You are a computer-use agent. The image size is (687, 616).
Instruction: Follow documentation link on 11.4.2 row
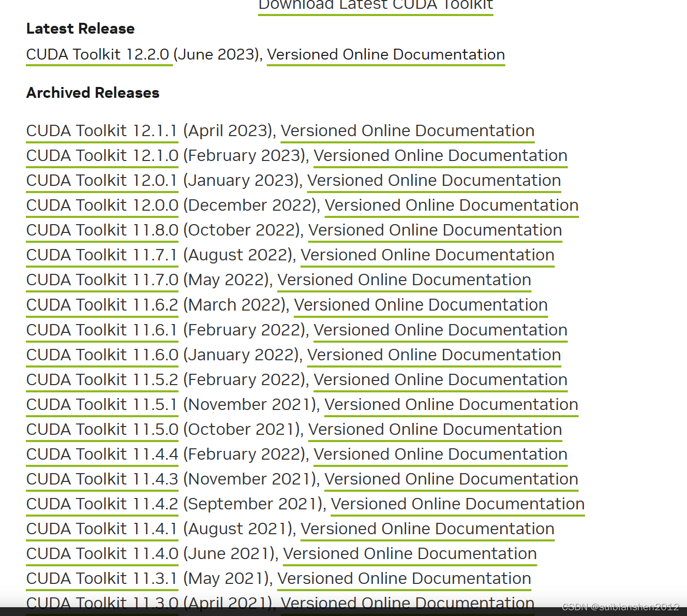tap(458, 504)
